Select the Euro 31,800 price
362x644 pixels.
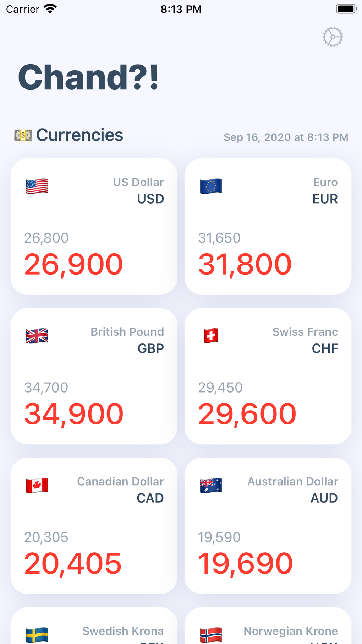(x=245, y=264)
